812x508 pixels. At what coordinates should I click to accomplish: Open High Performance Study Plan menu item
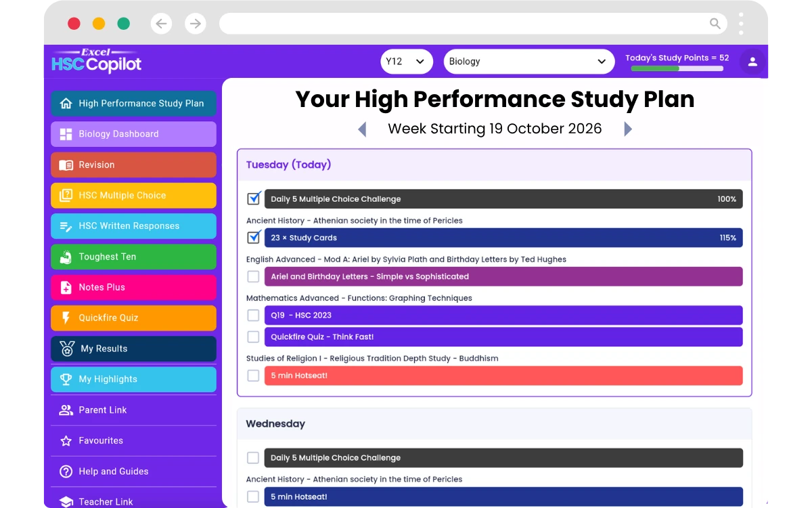tap(133, 104)
